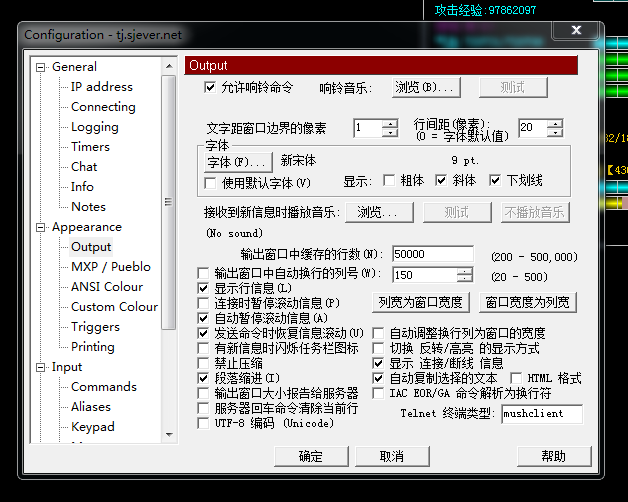Viewport: 628px width, 502px height.
Task: Open the Connecting settings page
Action: tap(103, 107)
